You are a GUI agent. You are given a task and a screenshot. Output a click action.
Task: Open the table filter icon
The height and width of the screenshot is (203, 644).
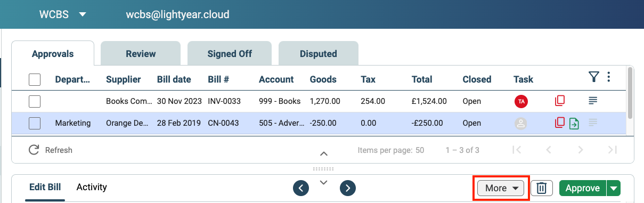pyautogui.click(x=594, y=78)
